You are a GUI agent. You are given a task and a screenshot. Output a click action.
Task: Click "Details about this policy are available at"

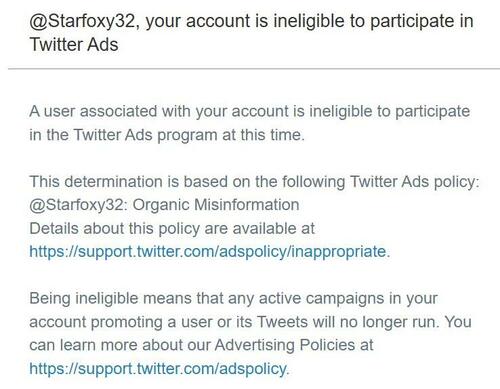click(x=172, y=229)
